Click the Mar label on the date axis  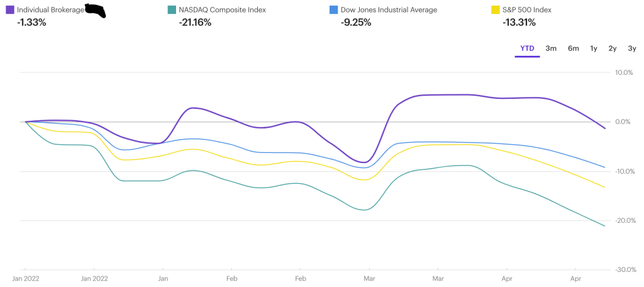pos(370,278)
